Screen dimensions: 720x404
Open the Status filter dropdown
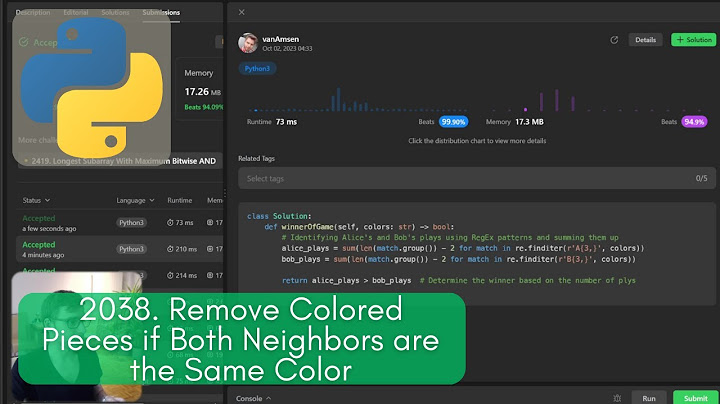[36, 200]
